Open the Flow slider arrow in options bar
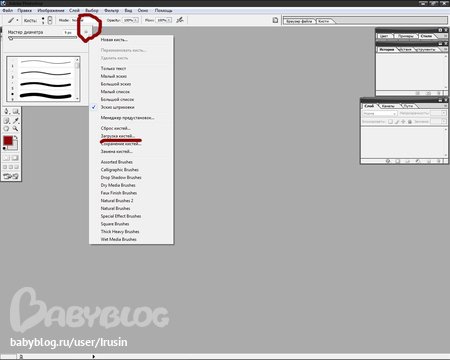This screenshot has width=450, height=360. coord(169,20)
